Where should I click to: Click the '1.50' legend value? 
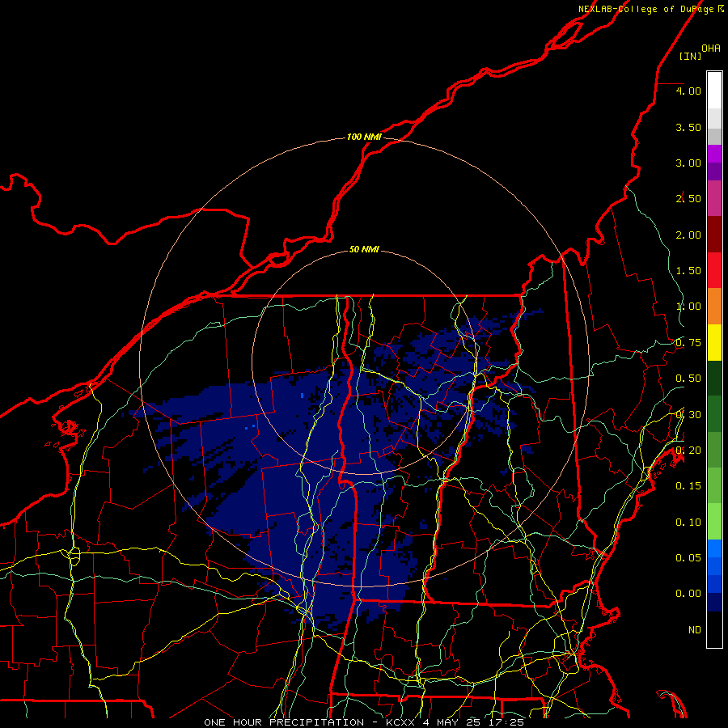point(688,270)
